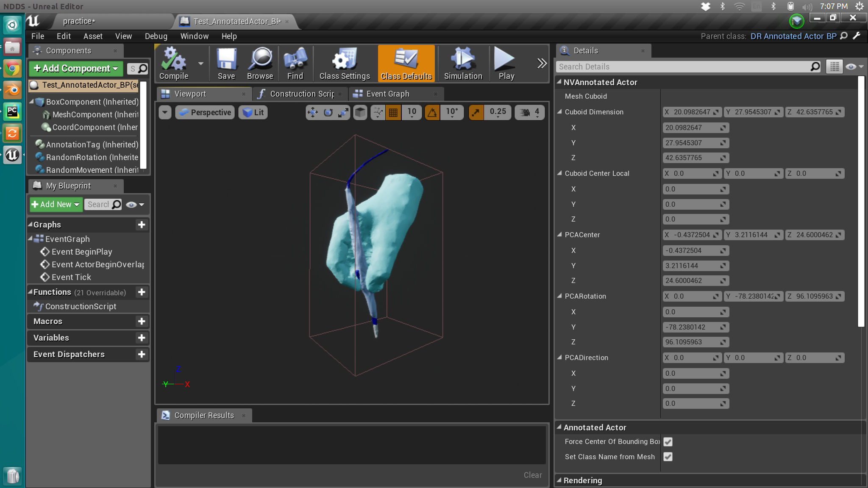This screenshot has width=868, height=488.
Task: Expand the Rendering section in Details
Action: tap(559, 480)
